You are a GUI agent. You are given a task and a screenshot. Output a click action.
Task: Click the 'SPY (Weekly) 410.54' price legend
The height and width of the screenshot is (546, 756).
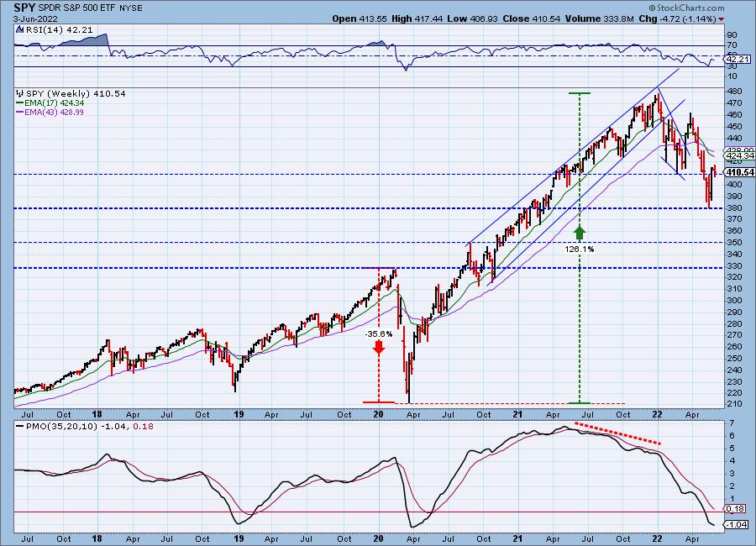[x=76, y=93]
